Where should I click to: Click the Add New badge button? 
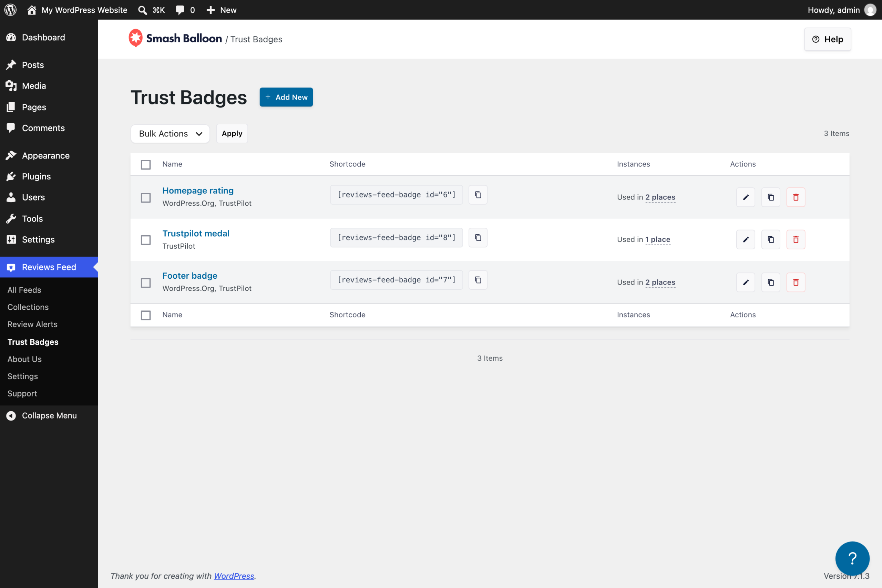coord(286,97)
